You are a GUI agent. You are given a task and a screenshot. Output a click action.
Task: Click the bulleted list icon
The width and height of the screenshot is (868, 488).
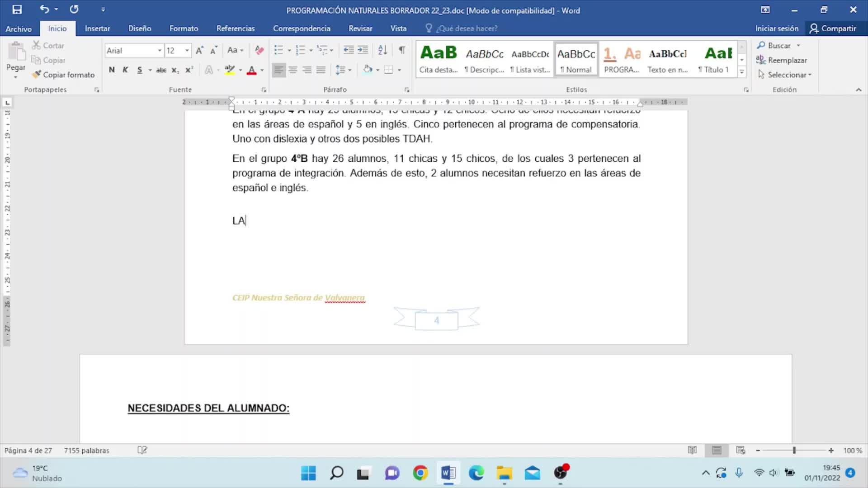pyautogui.click(x=278, y=50)
